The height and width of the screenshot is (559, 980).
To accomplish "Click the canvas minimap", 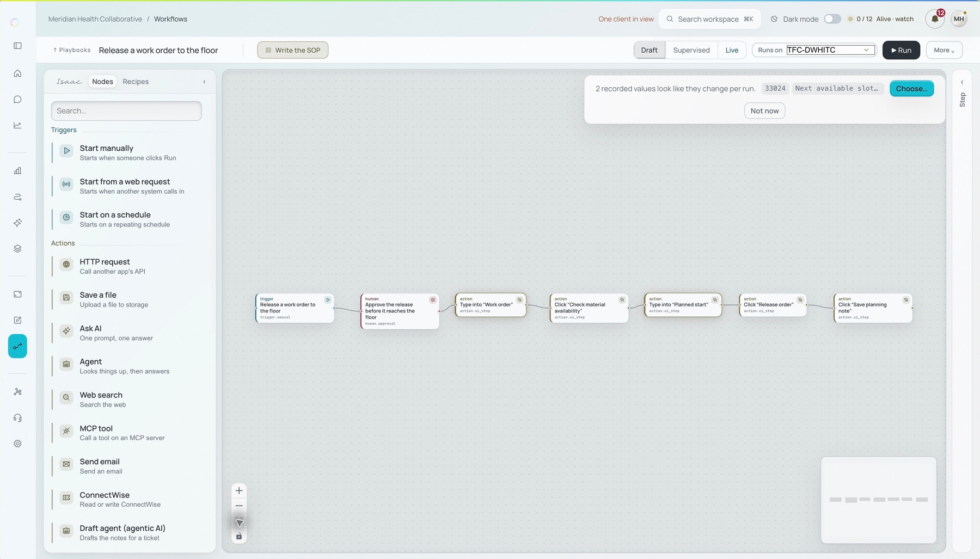I will [878, 500].
